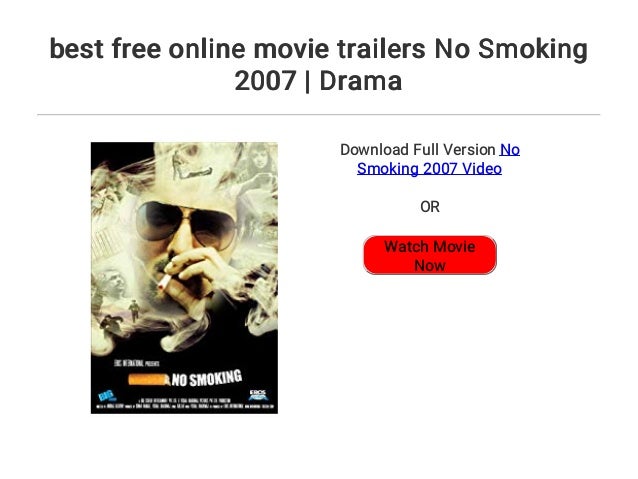Click the woman's face in the poster corner
Viewport: 638px width, 479px height.
coord(258,158)
